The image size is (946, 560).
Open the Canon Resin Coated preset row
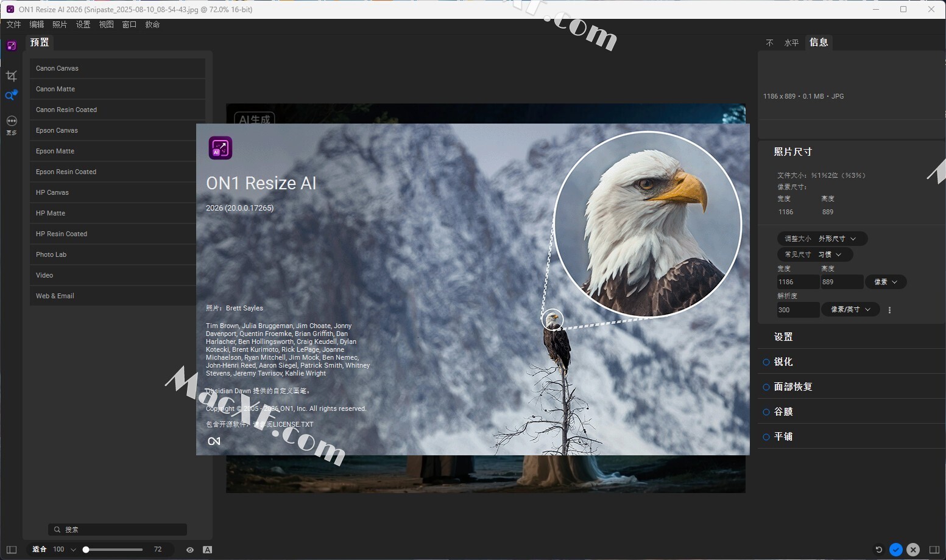117,110
